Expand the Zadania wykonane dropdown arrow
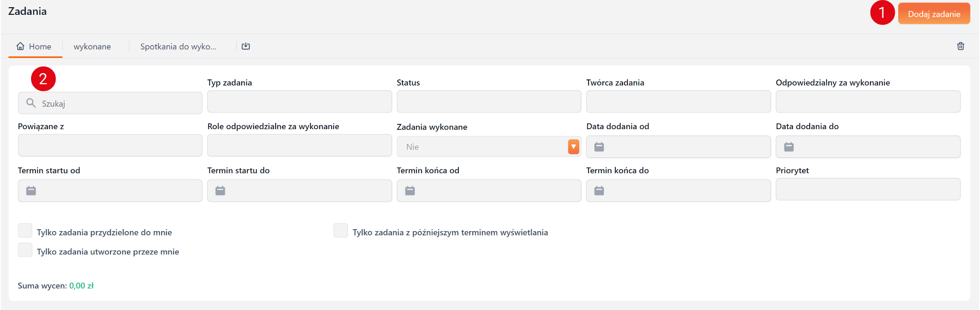Image resolution: width=980 pixels, height=310 pixels. (x=573, y=147)
